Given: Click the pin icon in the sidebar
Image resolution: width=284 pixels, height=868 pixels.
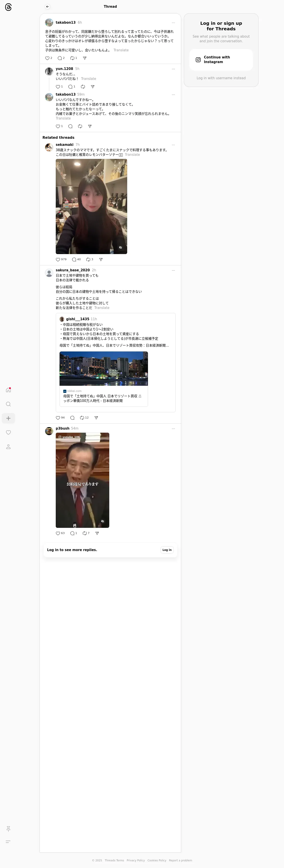Looking at the screenshot, I should tap(8, 829).
